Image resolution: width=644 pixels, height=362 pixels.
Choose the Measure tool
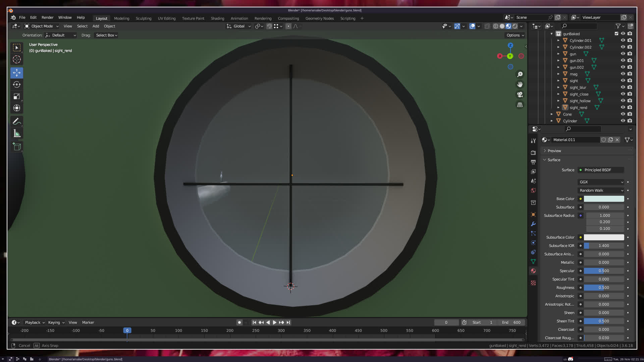pos(17,134)
